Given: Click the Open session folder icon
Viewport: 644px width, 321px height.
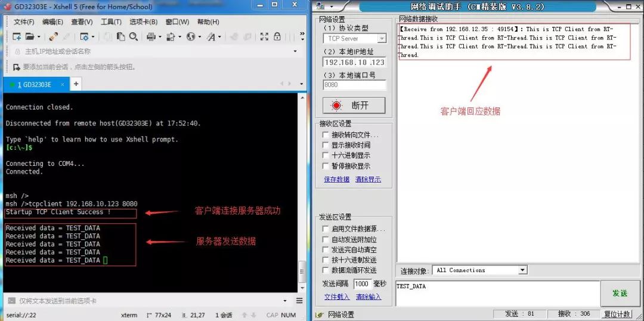Looking at the screenshot, I should tap(30, 36).
